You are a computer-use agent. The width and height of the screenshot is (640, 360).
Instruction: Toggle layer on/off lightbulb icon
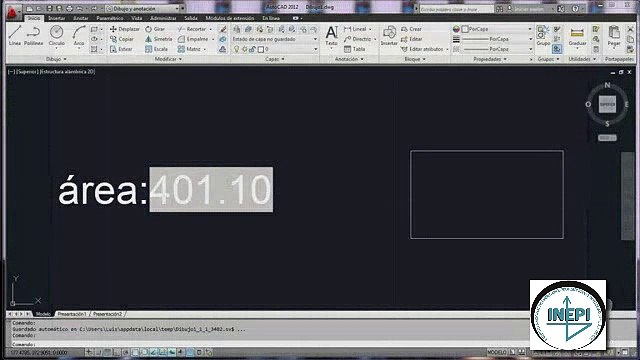(x=236, y=49)
